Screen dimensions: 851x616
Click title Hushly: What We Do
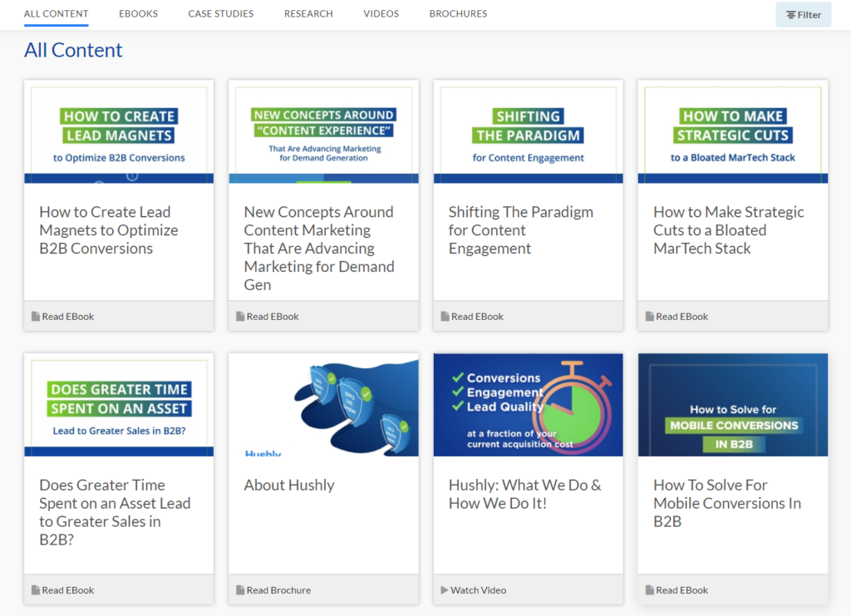click(525, 495)
